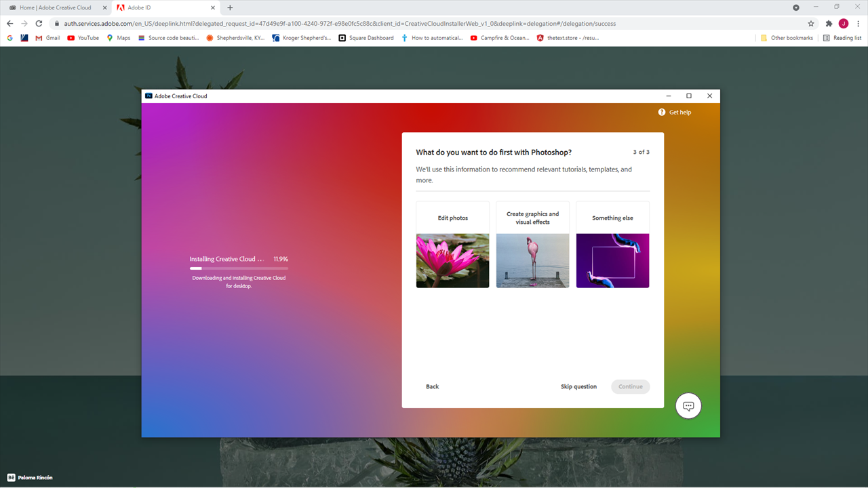Viewport: 868px width, 488px height.
Task: Maximize the Adobe Creative Cloud installer window
Action: coord(689,96)
